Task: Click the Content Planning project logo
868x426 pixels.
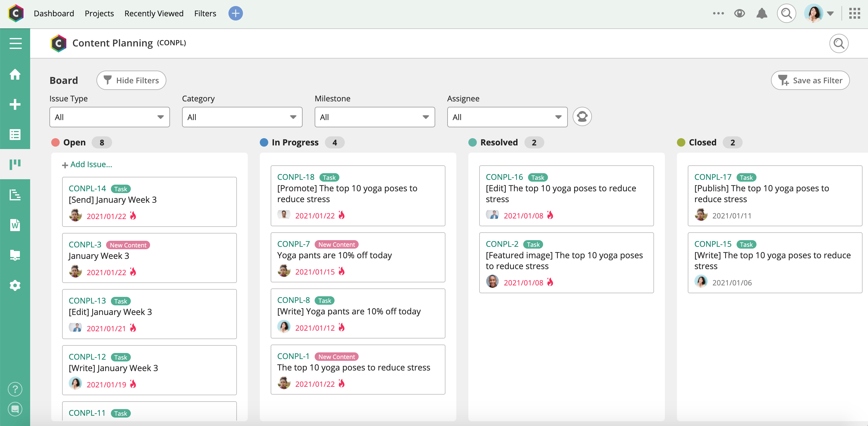Action: pyautogui.click(x=59, y=43)
